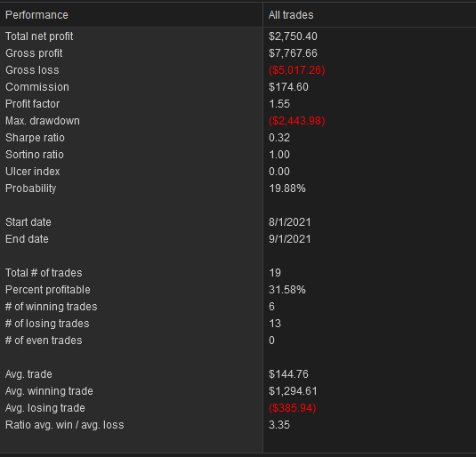Select the Probability value 19.88%
The height and width of the screenshot is (457, 476).
pos(287,188)
